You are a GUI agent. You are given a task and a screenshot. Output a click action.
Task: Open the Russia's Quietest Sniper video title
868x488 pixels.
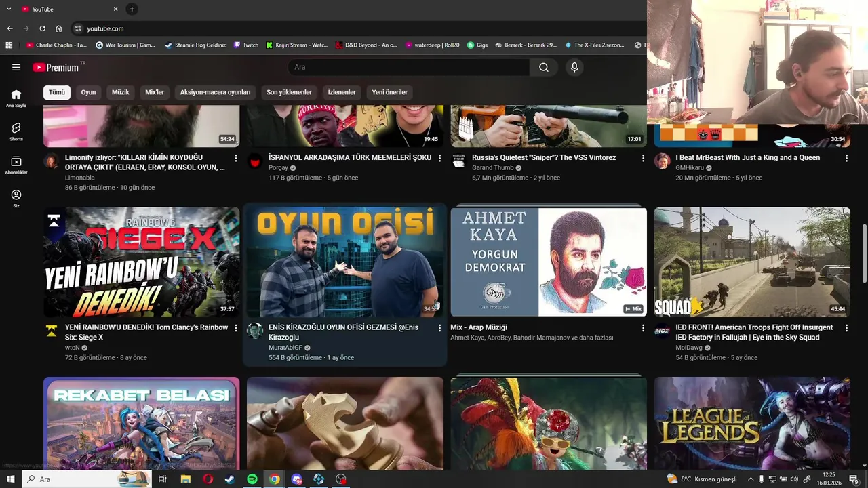pos(544,157)
